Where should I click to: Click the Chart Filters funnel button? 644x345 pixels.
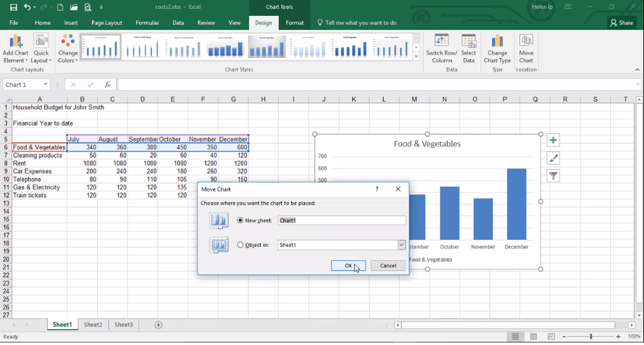[553, 176]
